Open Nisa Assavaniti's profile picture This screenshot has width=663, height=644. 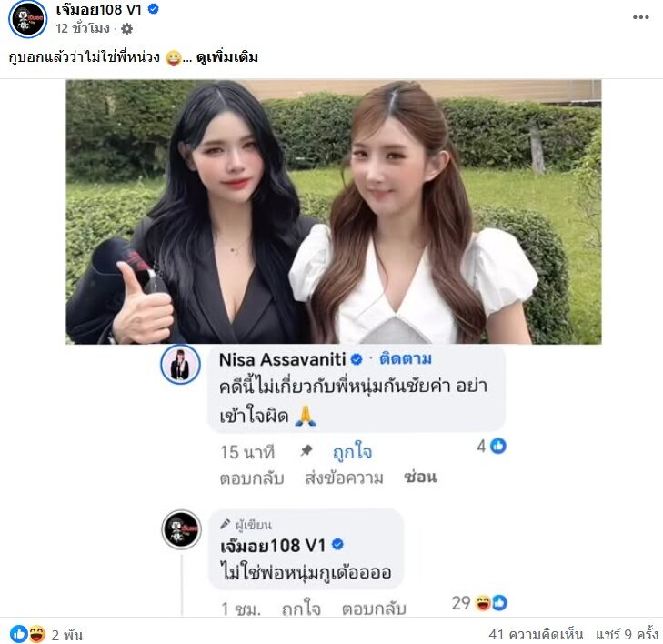click(181, 364)
